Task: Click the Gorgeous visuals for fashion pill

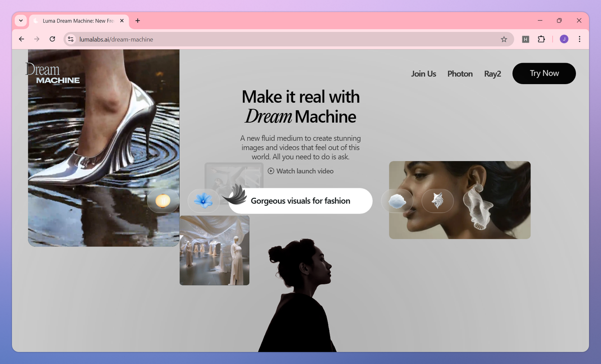Action: (300, 201)
